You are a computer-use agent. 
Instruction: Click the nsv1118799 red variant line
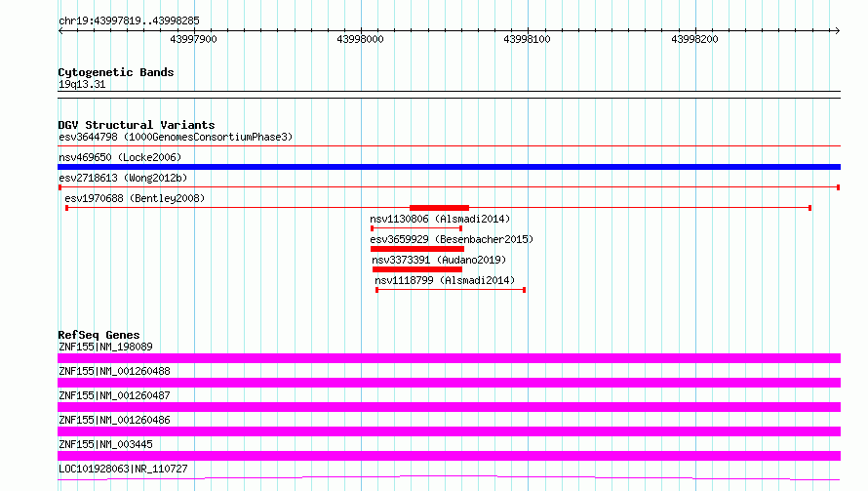[451, 290]
